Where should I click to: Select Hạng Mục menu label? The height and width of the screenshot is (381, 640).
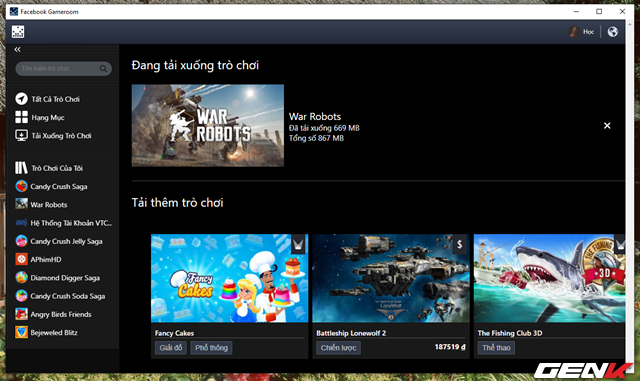coord(48,118)
